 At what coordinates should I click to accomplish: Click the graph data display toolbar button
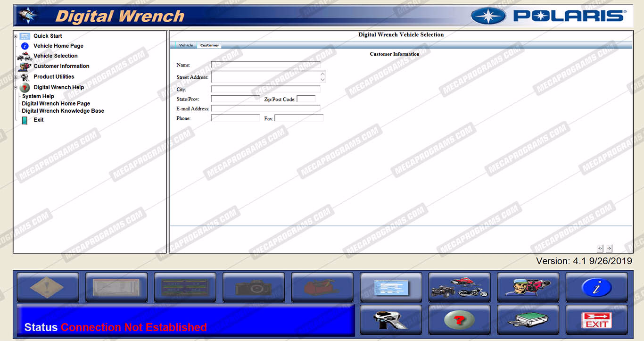tap(116, 287)
